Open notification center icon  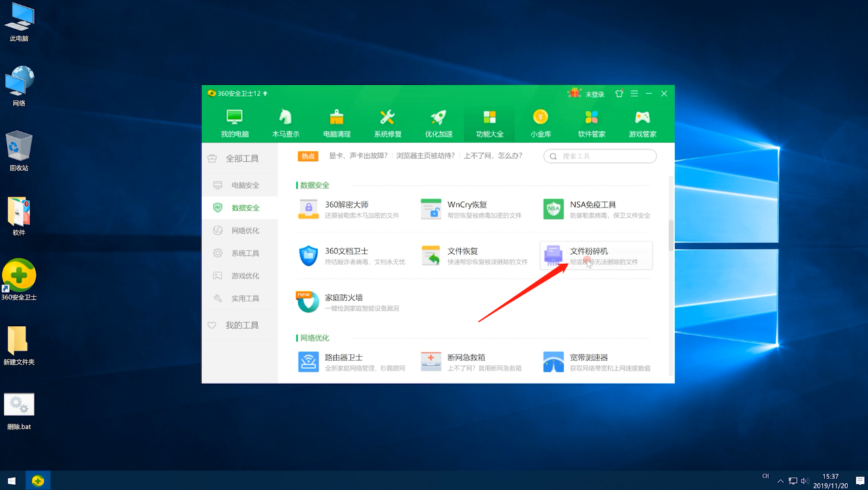tap(860, 481)
